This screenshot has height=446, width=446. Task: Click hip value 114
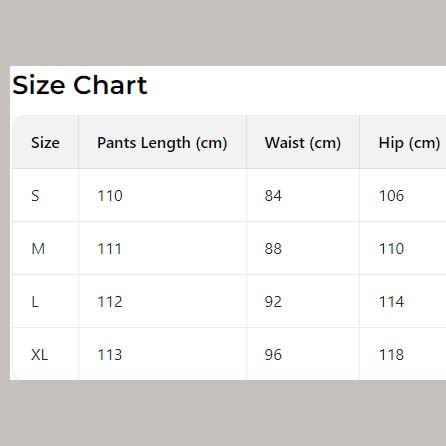[392, 302]
